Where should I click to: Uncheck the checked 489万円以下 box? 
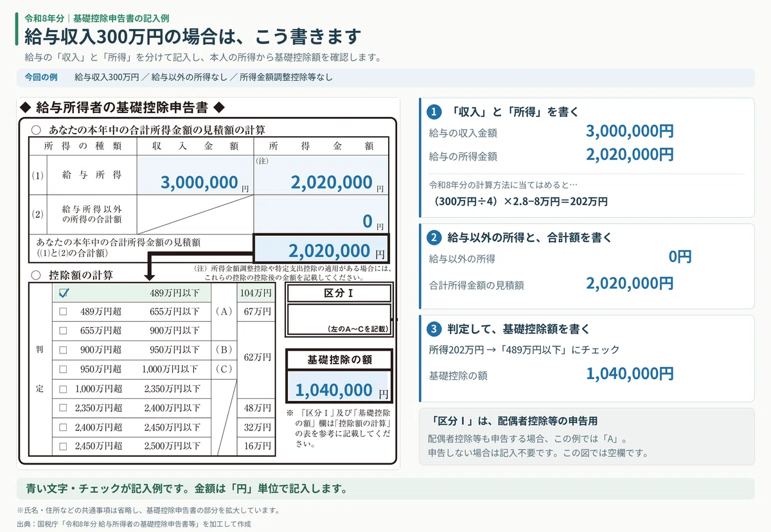coord(64,293)
